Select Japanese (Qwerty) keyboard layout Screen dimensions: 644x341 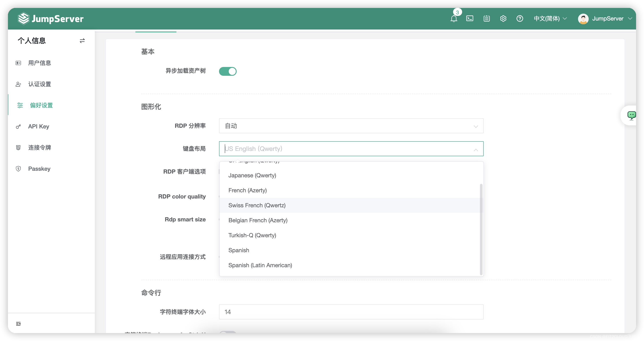[x=350, y=175]
